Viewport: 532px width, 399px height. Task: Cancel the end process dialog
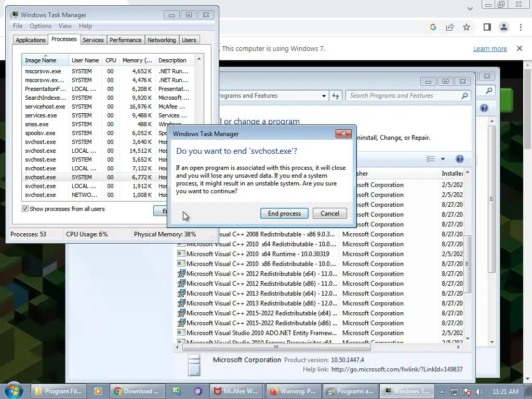coord(330,214)
